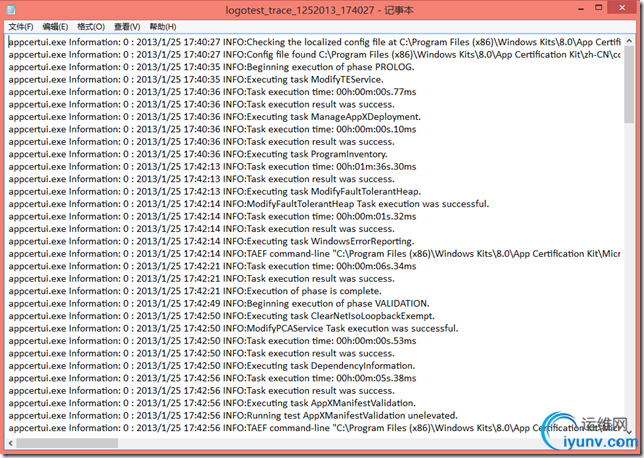
Task: Close the Notepad window
Action: pos(622,8)
